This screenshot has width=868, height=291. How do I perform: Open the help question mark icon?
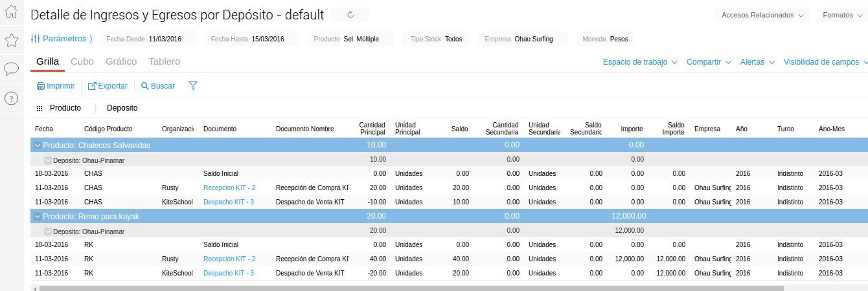(11, 98)
